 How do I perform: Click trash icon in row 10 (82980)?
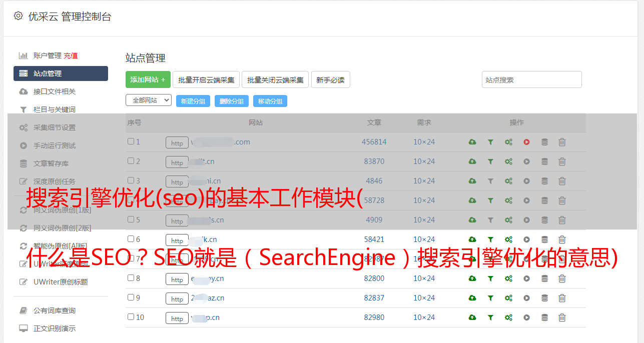pos(562,317)
